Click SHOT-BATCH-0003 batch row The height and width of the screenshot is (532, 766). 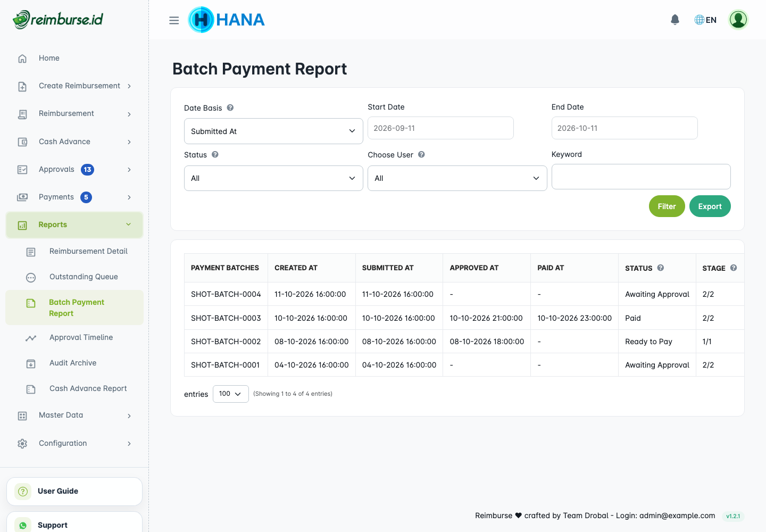tap(464, 318)
